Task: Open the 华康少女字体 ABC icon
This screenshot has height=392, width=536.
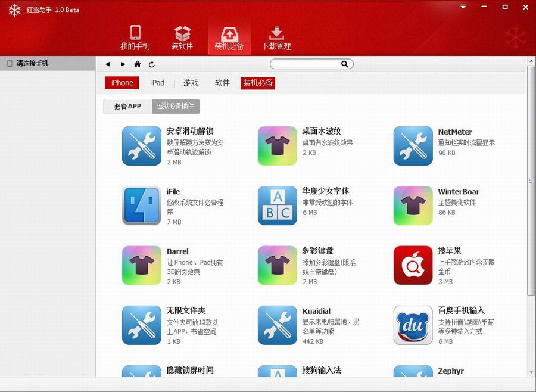Action: point(277,206)
